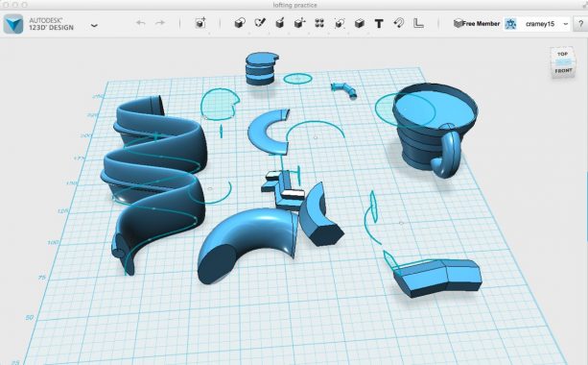The height and width of the screenshot is (365, 588).
Task: Open the Construct tools menu
Action: coord(280,23)
